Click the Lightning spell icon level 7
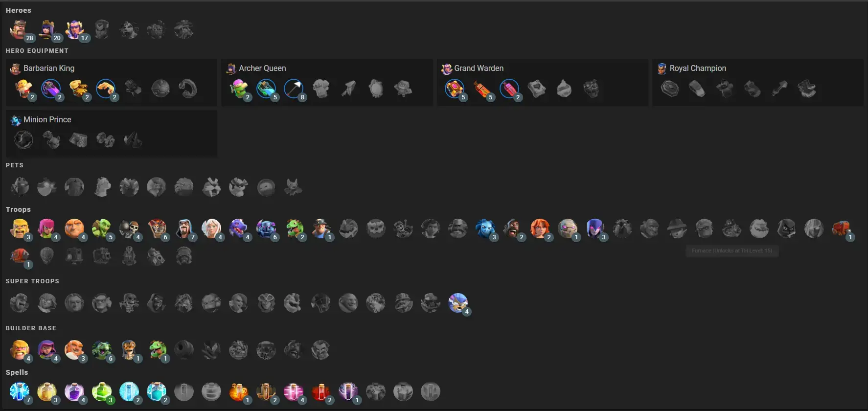Viewport: 868px width, 411px height. 20,392
